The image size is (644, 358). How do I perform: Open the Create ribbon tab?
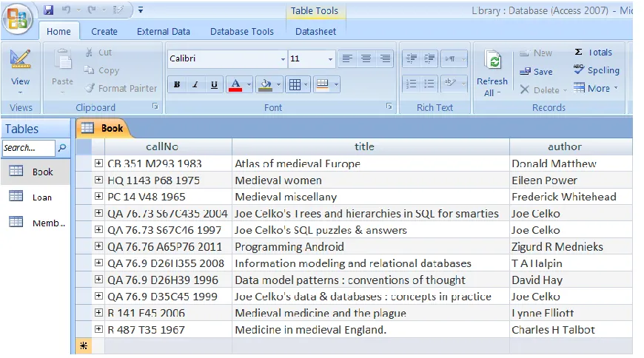coord(104,32)
